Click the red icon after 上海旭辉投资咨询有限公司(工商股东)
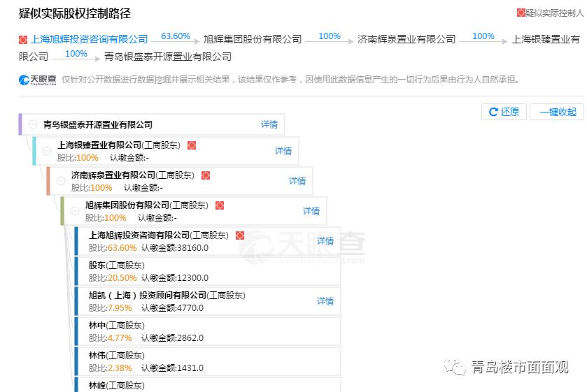This screenshot has height=392, width=587. coord(240,235)
